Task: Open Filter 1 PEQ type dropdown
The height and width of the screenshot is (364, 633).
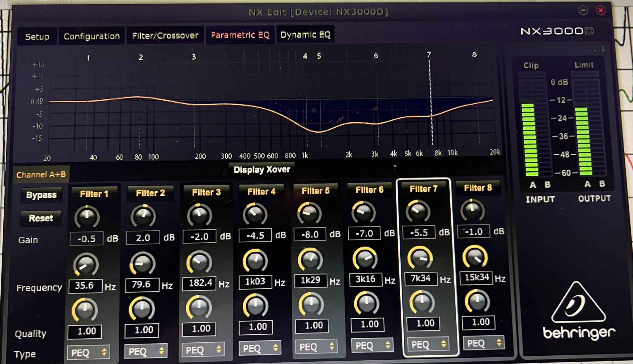Action: [x=88, y=352]
